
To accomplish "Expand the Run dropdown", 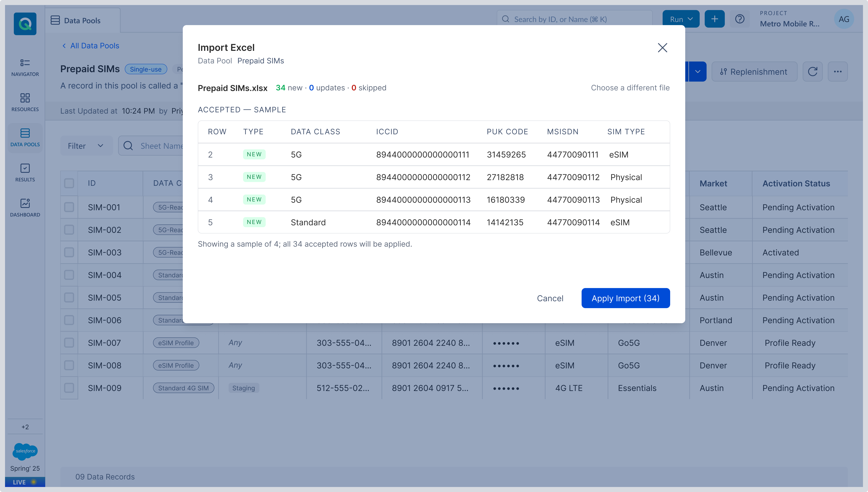I will [x=681, y=19].
